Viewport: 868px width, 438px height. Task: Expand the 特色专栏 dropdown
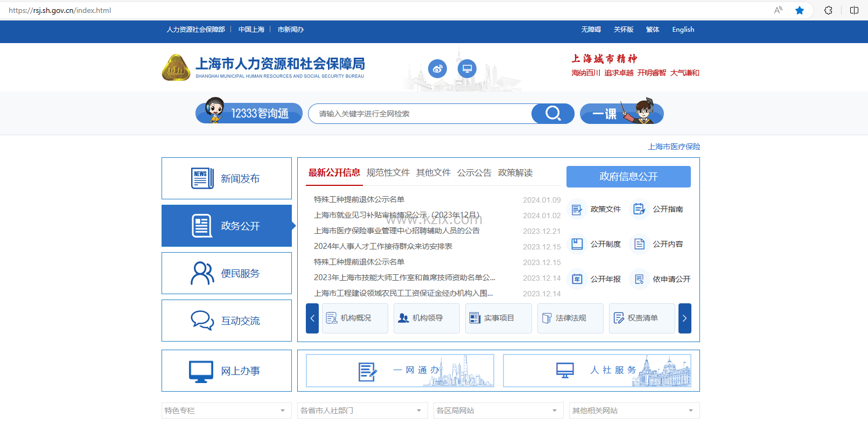pyautogui.click(x=226, y=411)
